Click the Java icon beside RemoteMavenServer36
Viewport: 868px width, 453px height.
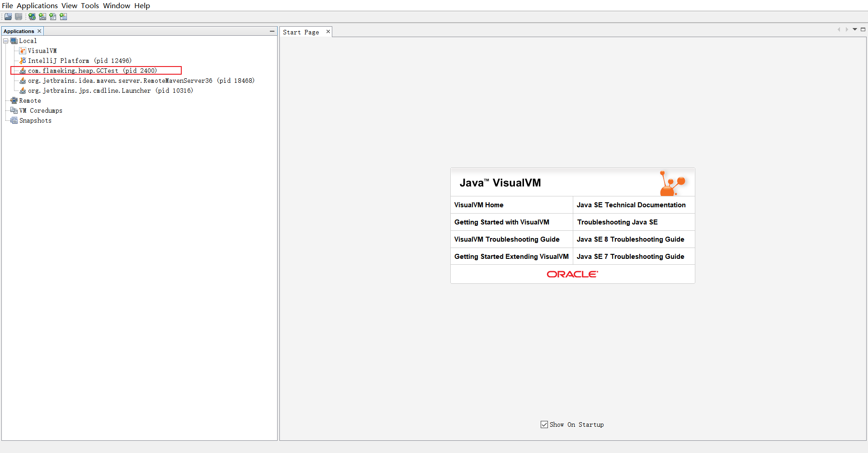point(23,81)
